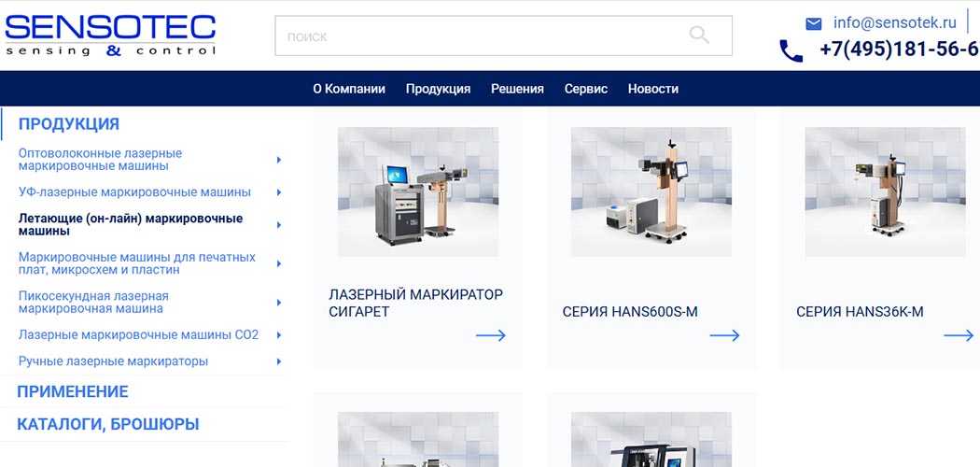Open the ПРИМЕНЕНИЕ sidebar section
980x467 pixels.
[x=73, y=391]
